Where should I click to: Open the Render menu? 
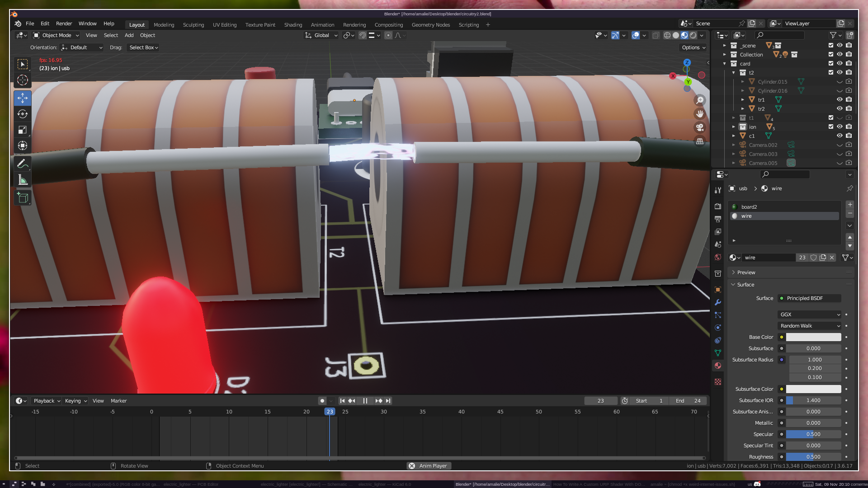click(x=64, y=23)
